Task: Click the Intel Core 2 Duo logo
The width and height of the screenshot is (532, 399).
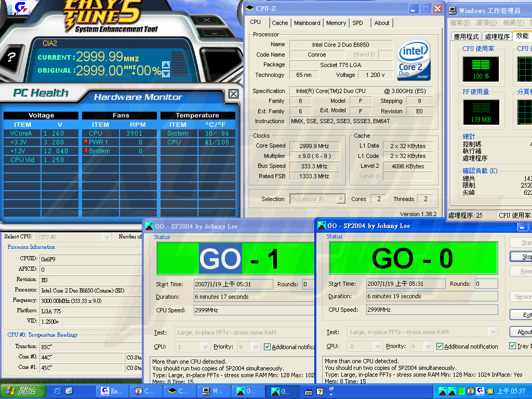Action: (x=414, y=61)
